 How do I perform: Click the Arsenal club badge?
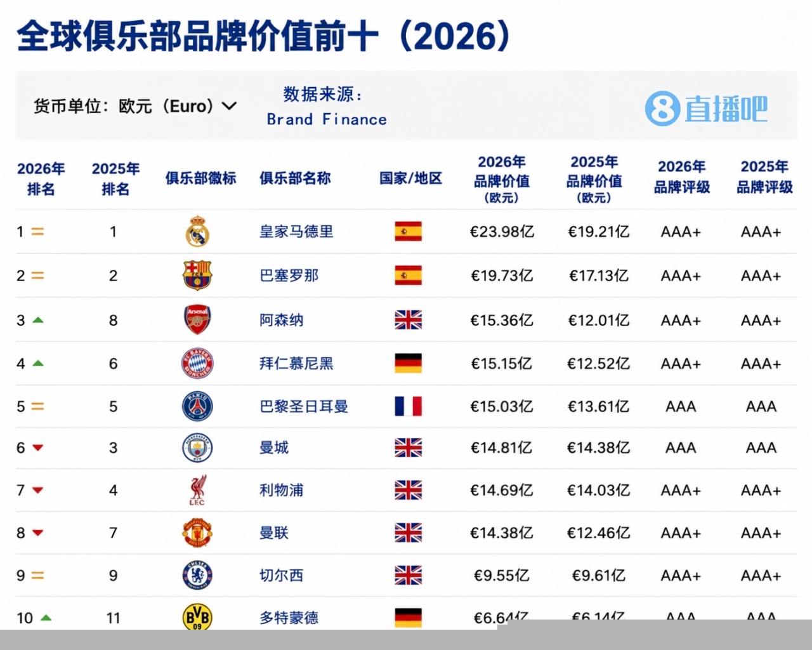pyautogui.click(x=197, y=320)
